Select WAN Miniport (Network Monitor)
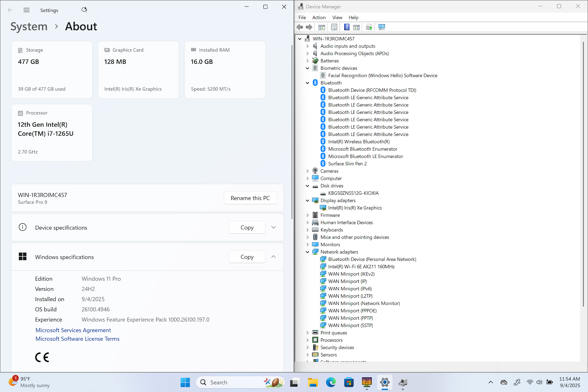Image resolution: width=588 pixels, height=392 pixels. (364, 303)
